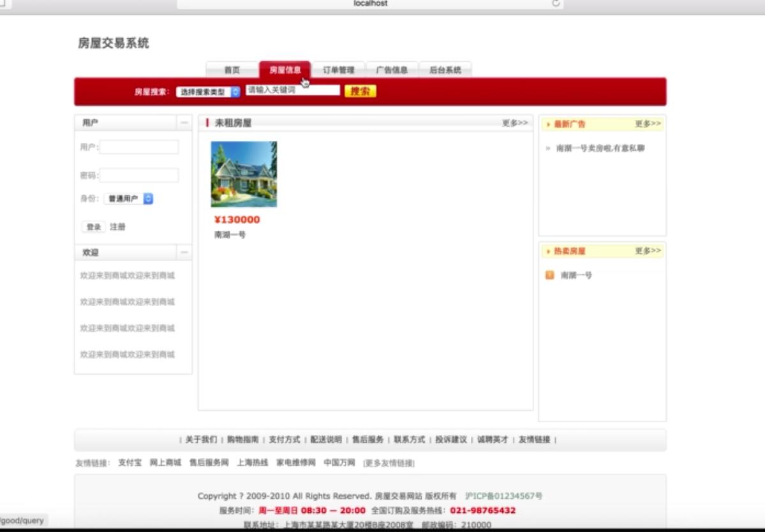Screen dimensions: 765x532
Task: Open the 广告信息 tab
Action: [x=392, y=70]
